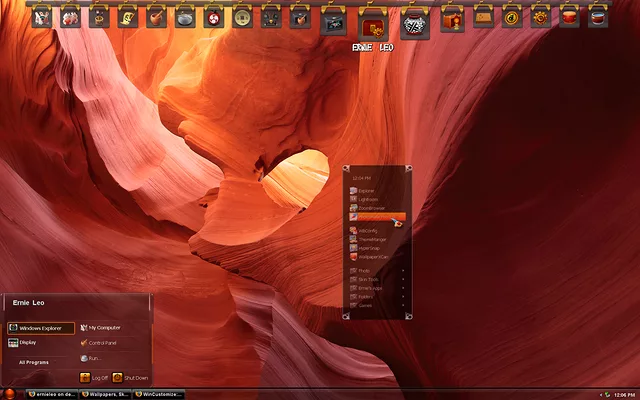Click the Log Off button

(94, 378)
